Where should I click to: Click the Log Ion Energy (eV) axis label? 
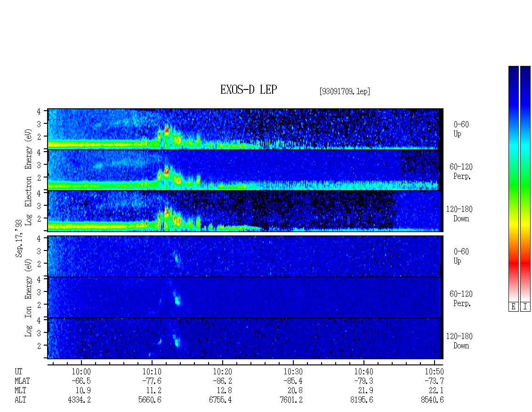(x=28, y=298)
